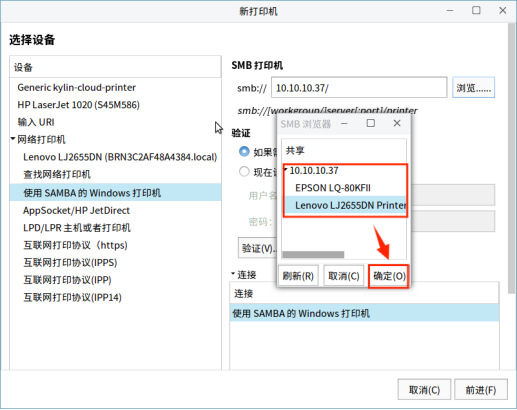Click the 浏览 browse button
This screenshot has height=410, width=517.
473,88
